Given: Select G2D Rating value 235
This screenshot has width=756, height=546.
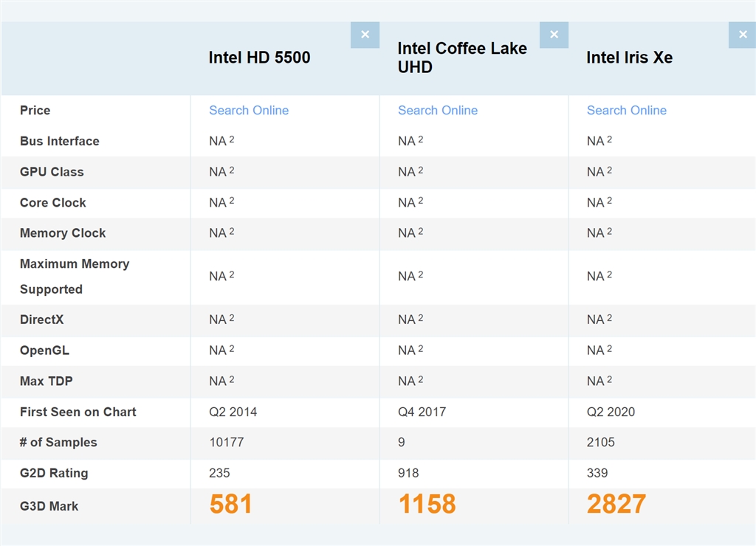Looking at the screenshot, I should tap(219, 473).
